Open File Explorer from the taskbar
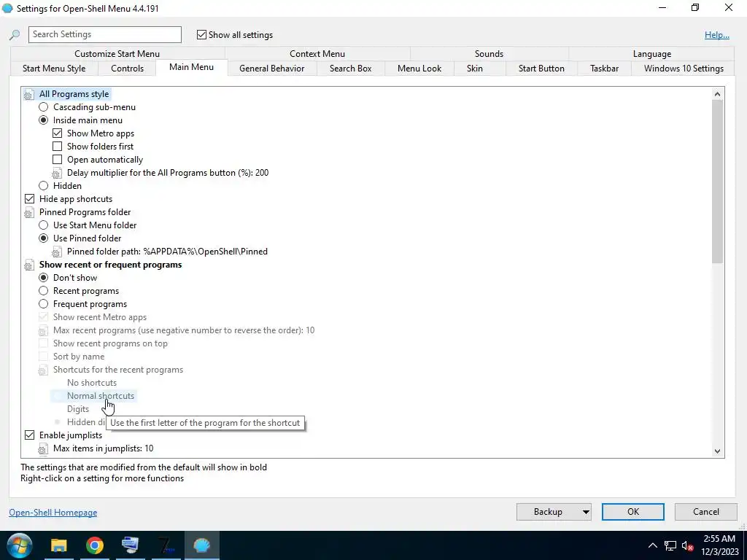This screenshot has height=560, width=747. coord(59,545)
